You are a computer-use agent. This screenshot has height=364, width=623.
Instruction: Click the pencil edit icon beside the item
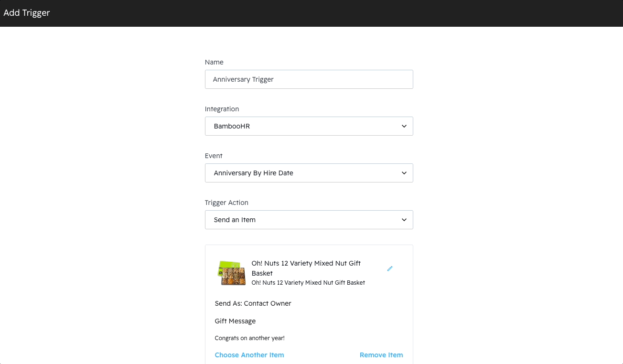click(x=390, y=269)
